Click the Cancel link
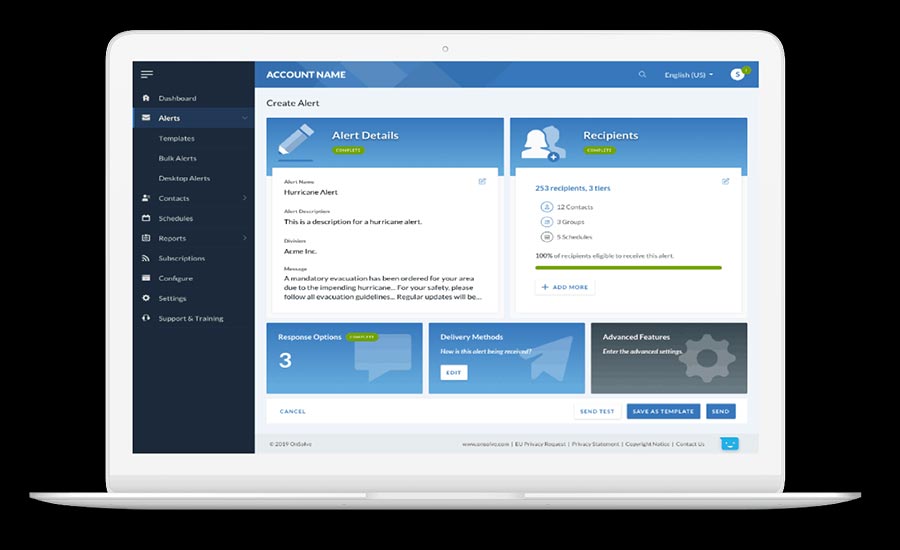The height and width of the screenshot is (550, 900). click(293, 411)
